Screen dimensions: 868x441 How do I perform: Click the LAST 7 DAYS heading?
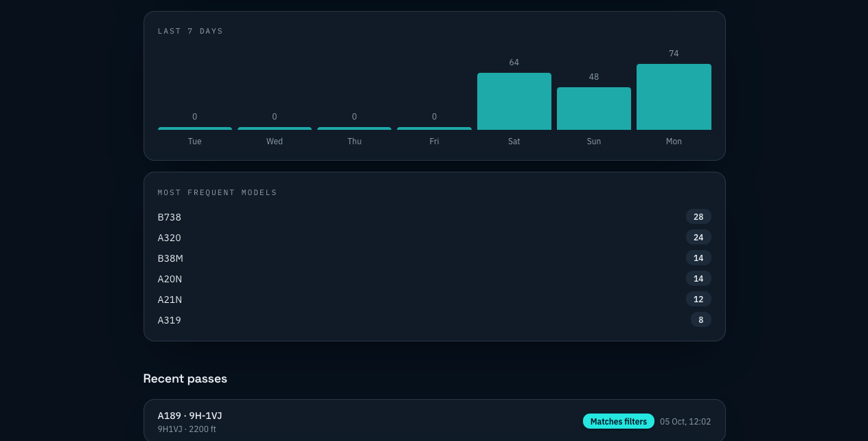191,31
